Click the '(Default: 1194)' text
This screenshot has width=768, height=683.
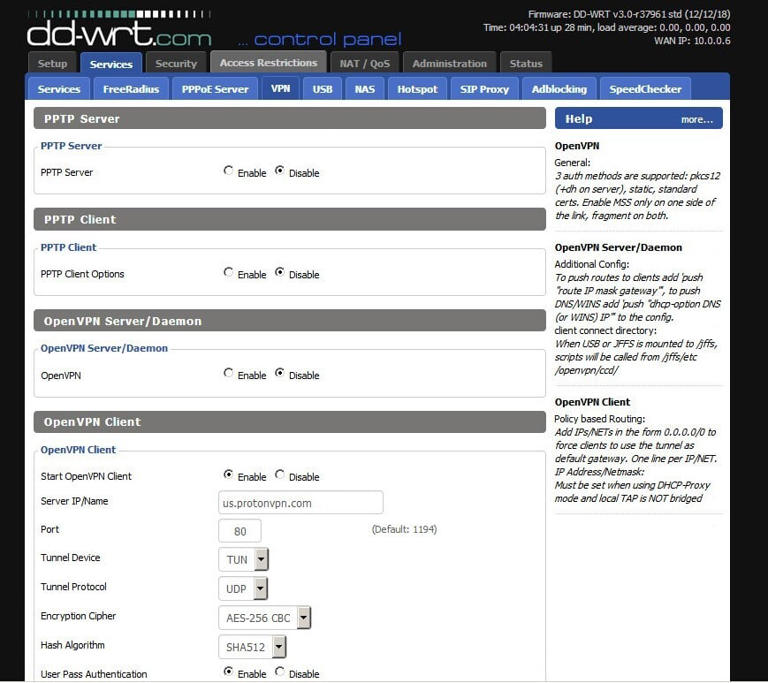[404, 530]
